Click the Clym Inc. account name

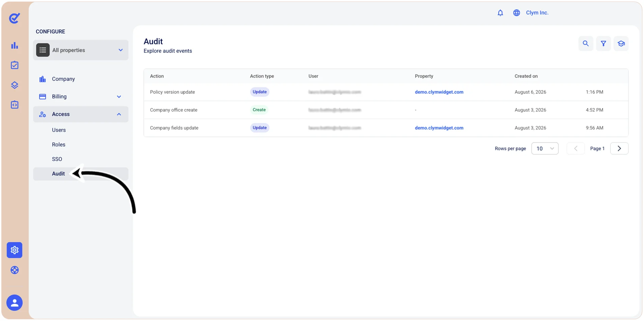click(x=537, y=13)
